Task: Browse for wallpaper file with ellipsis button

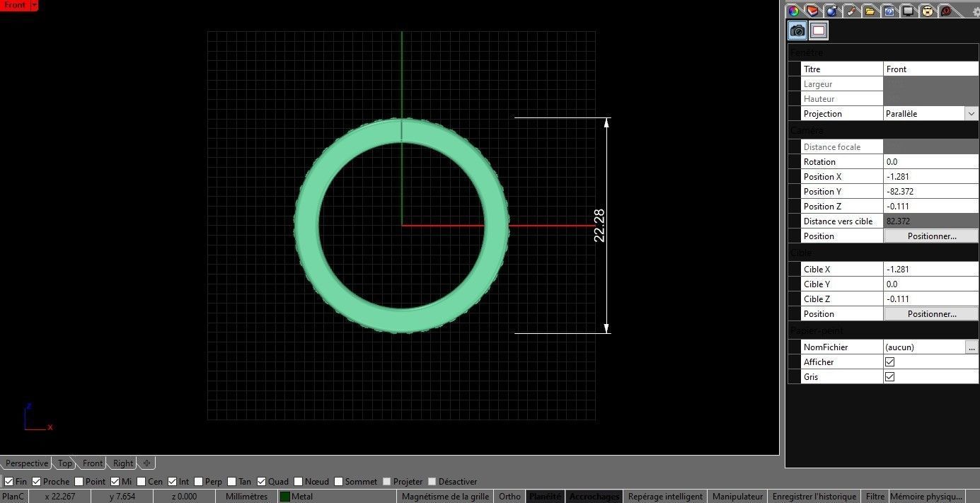Action: point(972,347)
